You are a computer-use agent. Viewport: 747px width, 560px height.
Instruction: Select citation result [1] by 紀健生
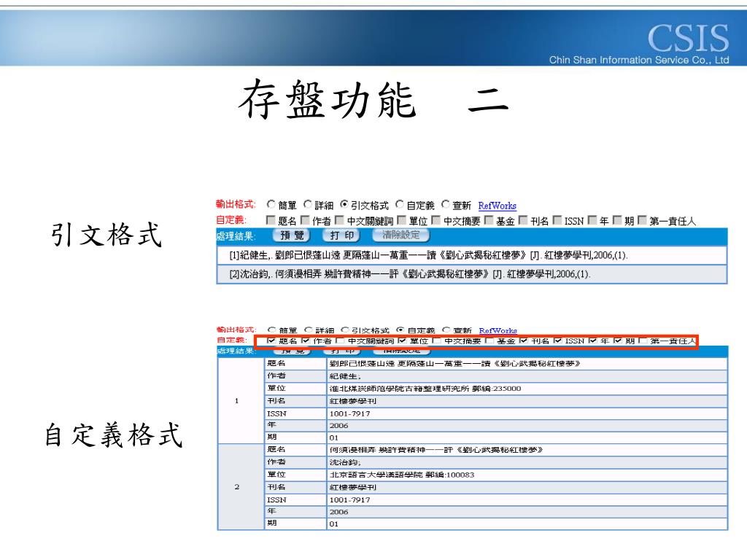[x=472, y=255]
